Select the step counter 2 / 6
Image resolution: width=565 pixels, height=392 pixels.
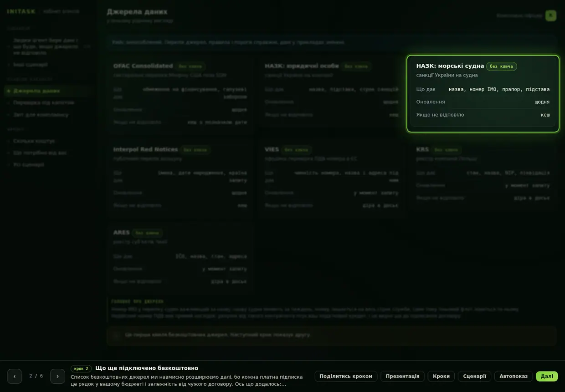[36, 376]
